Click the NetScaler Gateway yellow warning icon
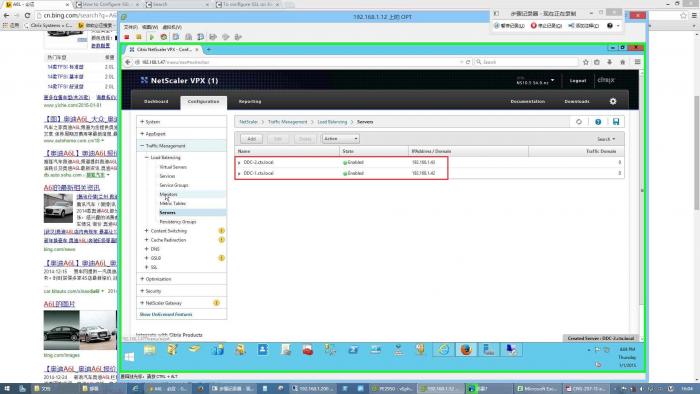 (217, 303)
